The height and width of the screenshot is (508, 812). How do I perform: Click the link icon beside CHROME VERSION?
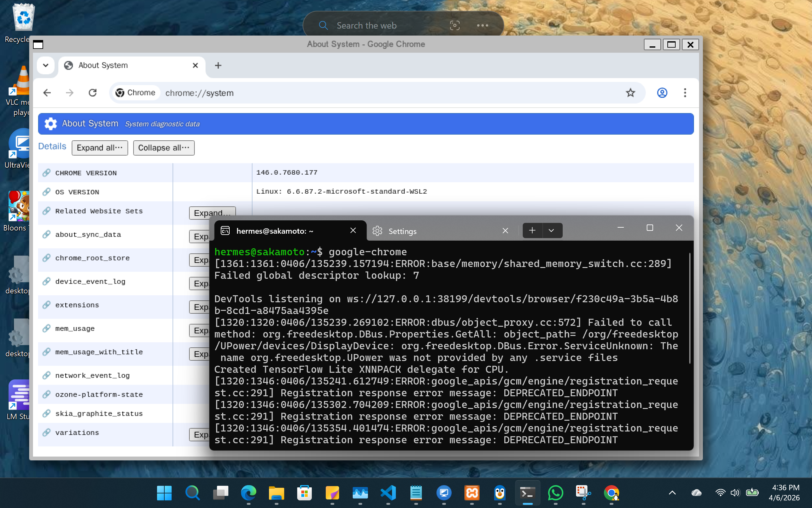[46, 173]
